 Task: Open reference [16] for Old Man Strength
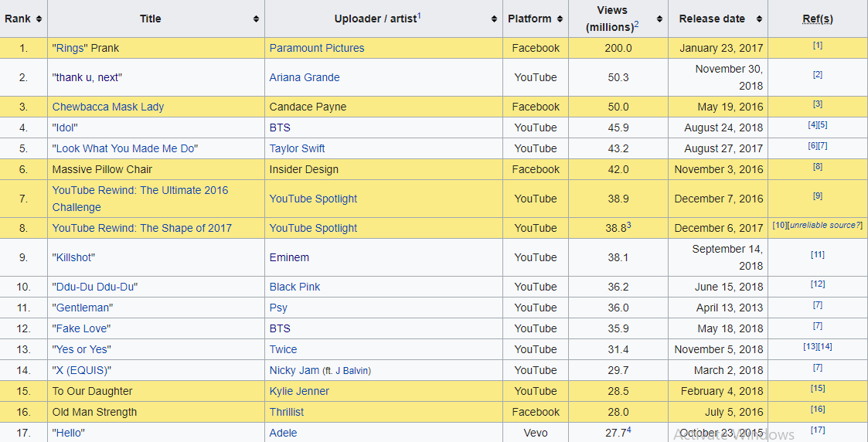tap(818, 410)
